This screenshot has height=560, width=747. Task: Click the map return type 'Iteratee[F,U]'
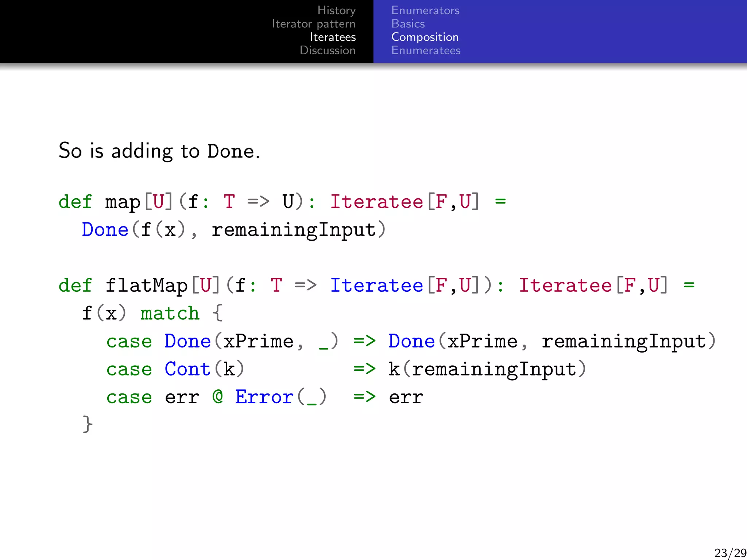pyautogui.click(x=405, y=202)
